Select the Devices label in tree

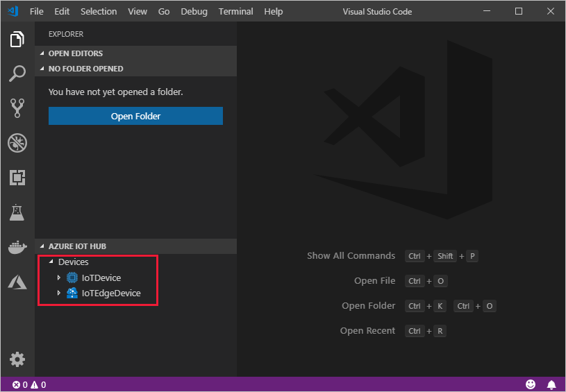coord(74,262)
